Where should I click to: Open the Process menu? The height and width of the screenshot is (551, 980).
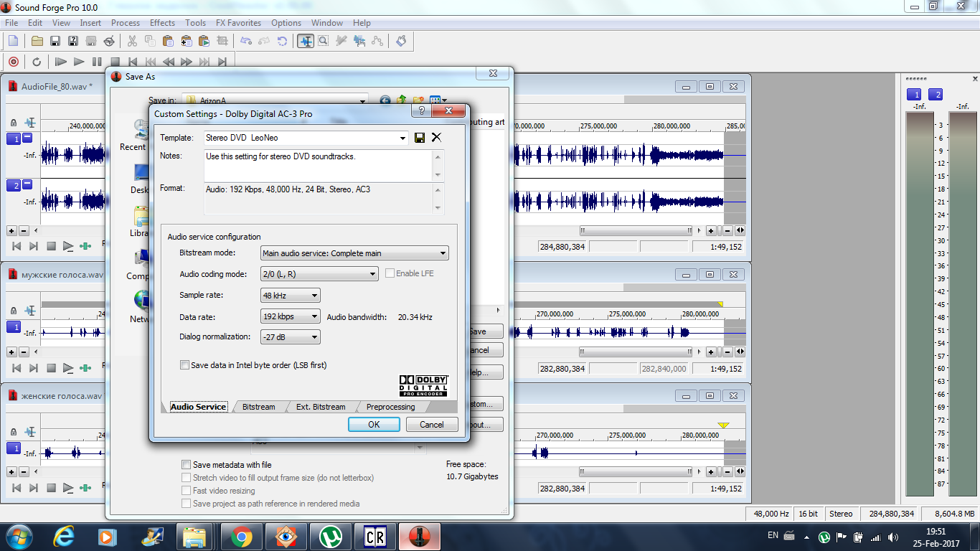click(x=126, y=23)
